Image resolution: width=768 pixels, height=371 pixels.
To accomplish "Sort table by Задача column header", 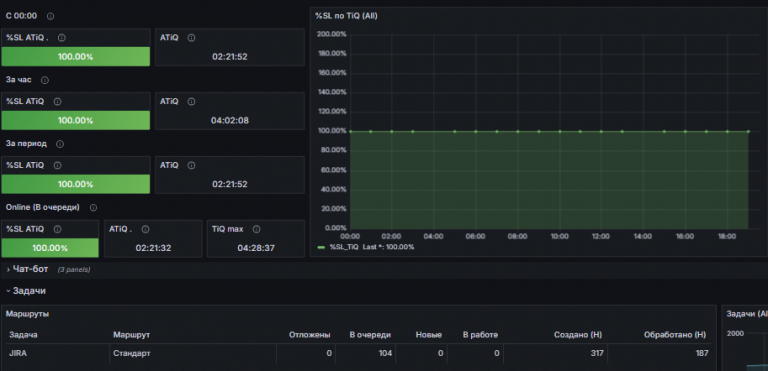I will pyautogui.click(x=24, y=335).
